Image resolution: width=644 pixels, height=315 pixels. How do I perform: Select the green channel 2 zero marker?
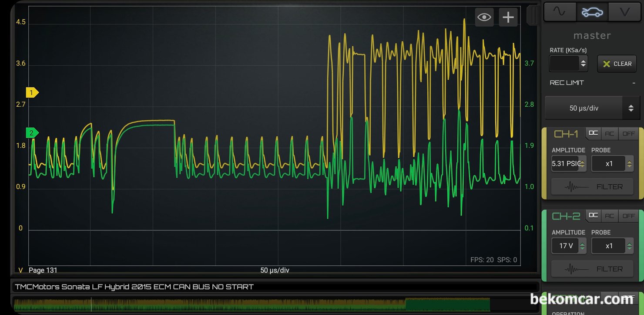point(32,132)
